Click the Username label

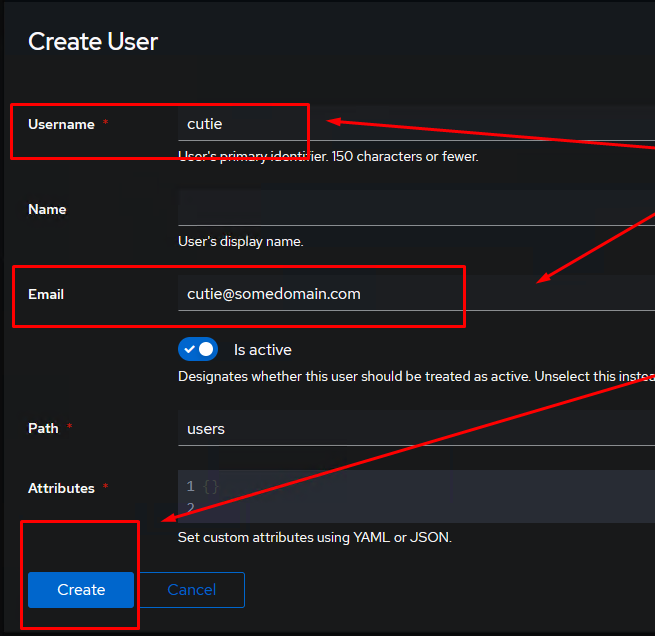[61, 124]
